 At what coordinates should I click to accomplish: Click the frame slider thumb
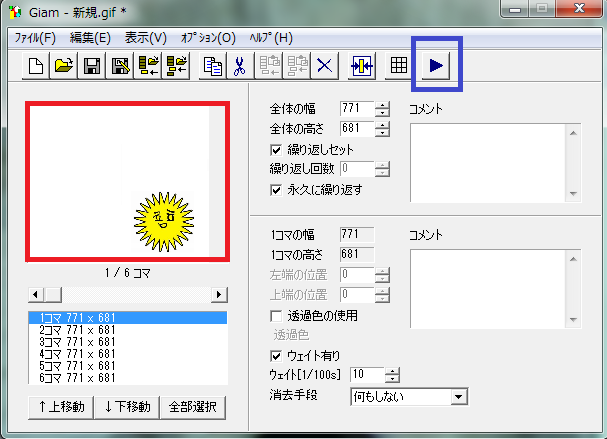point(53,295)
